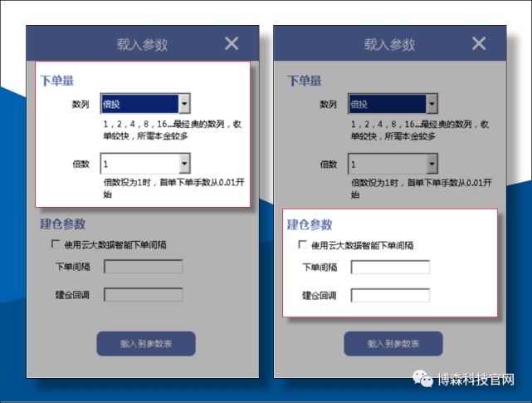Image resolution: width=532 pixels, height=403 pixels.
Task: Enable 使用云大数据智能下单间隔 checkbox in right dialog
Action: (x=302, y=244)
